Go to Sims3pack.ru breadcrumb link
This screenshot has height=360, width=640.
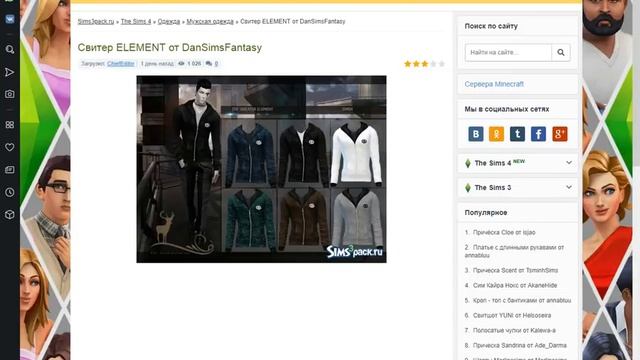tap(96, 22)
